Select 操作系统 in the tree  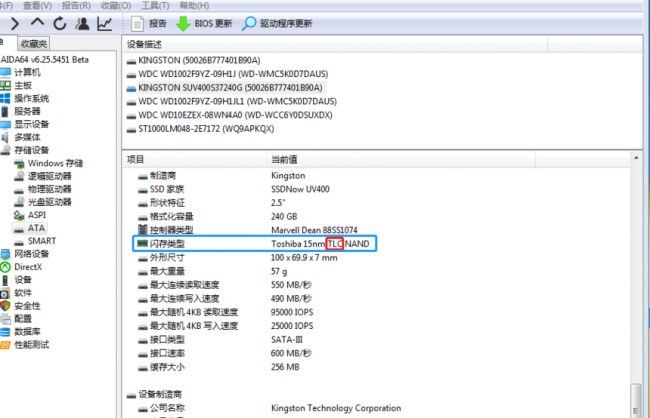point(24,98)
